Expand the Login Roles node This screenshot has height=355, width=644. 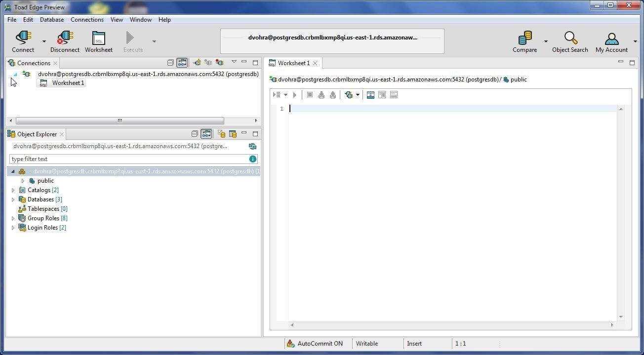[x=13, y=228]
